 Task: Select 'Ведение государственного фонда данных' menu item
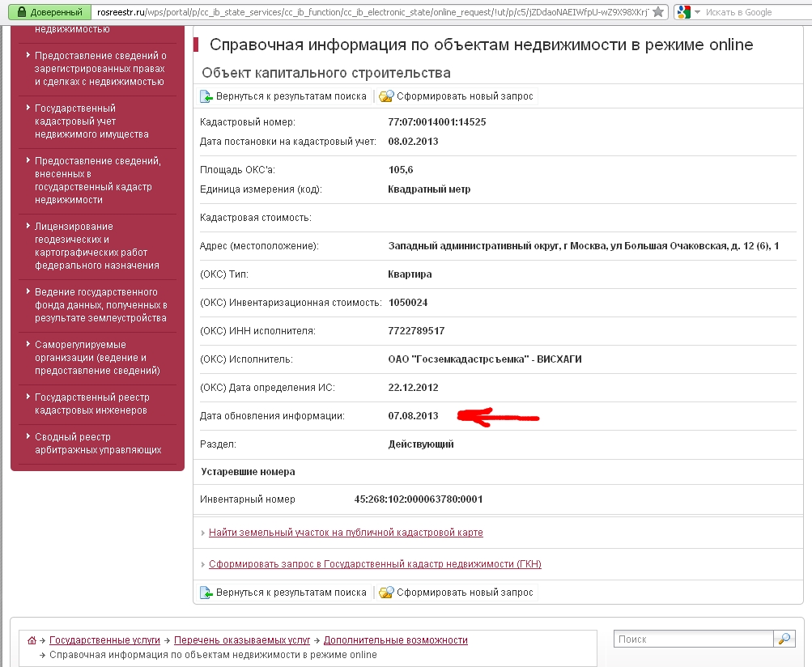pos(100,305)
